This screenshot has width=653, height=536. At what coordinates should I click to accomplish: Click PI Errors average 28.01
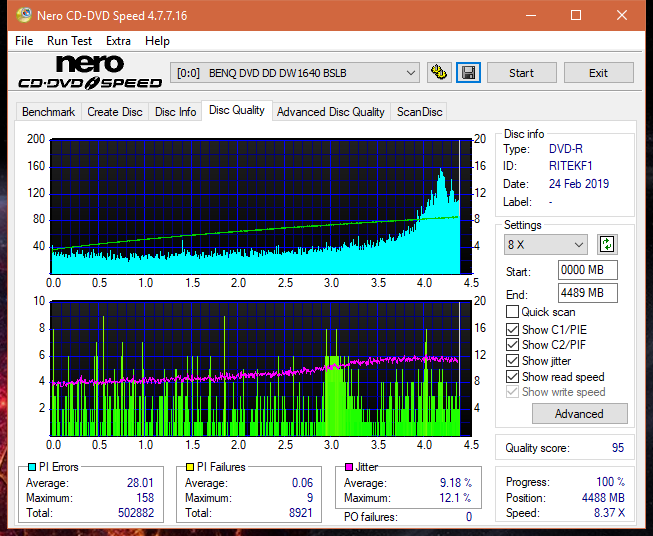click(140, 483)
